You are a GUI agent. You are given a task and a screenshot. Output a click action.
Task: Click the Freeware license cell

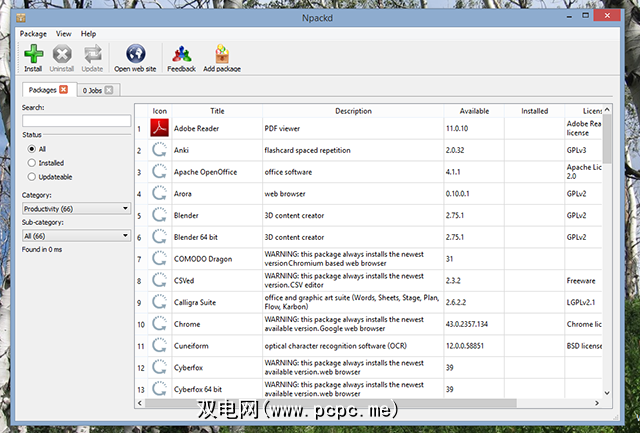click(x=581, y=281)
